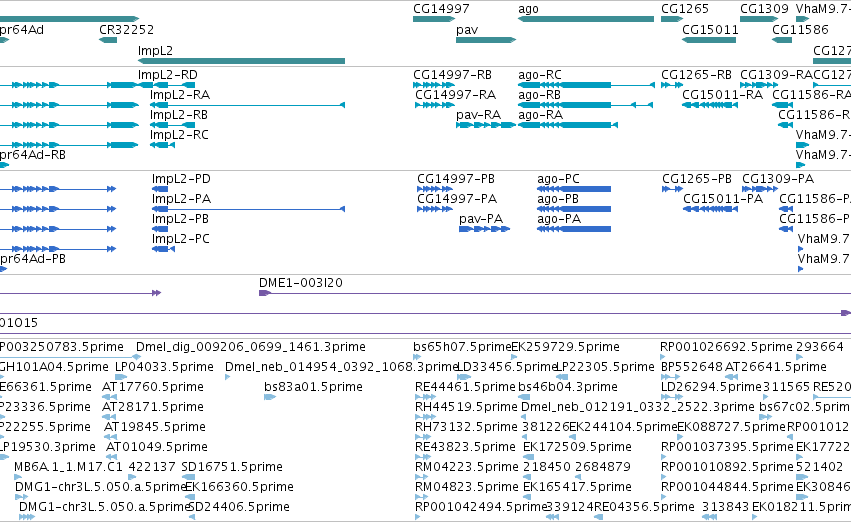The height and width of the screenshot is (522, 851).
Task: Open the CG11586 gene label
Action: 801,29
